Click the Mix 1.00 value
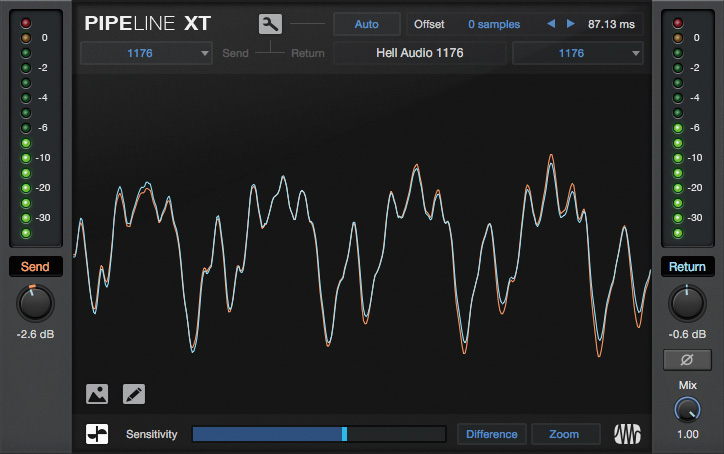The width and height of the screenshot is (724, 454). (x=688, y=434)
